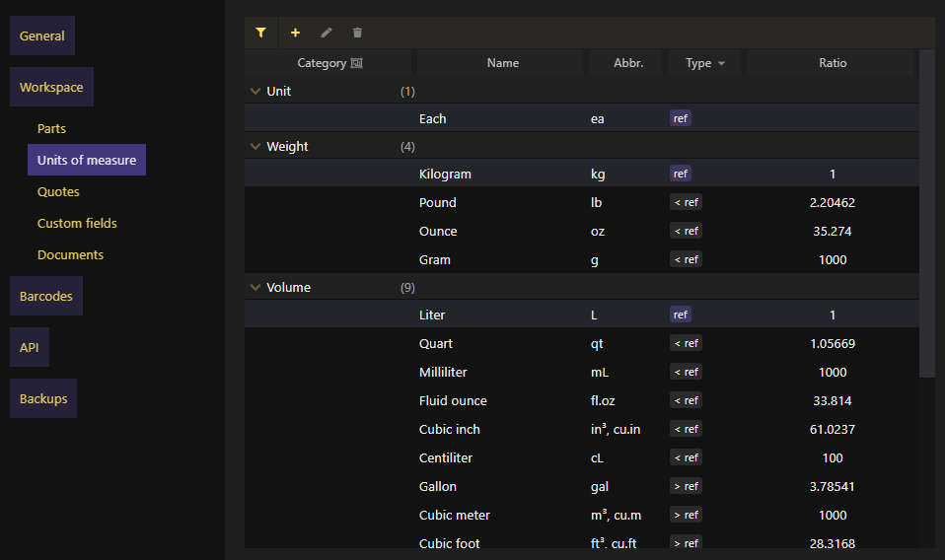945x560 pixels.
Task: Open the Quotes settings page
Action: [58, 191]
